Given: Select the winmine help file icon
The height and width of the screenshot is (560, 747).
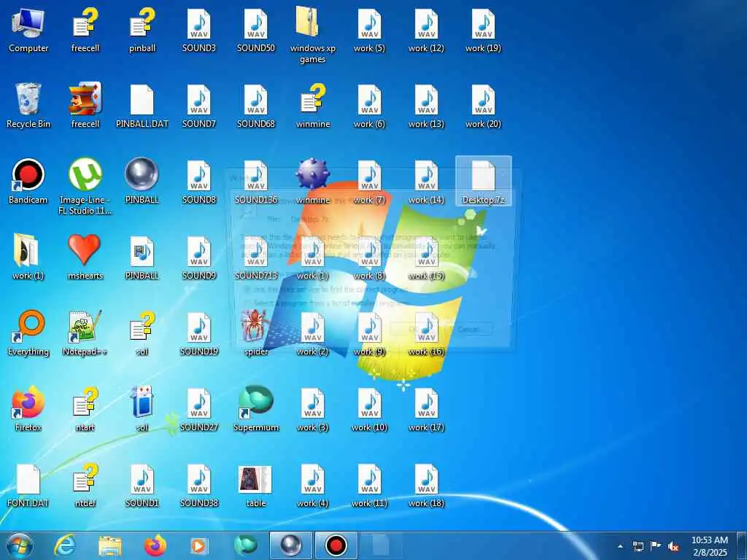Looking at the screenshot, I should [x=313, y=106].
